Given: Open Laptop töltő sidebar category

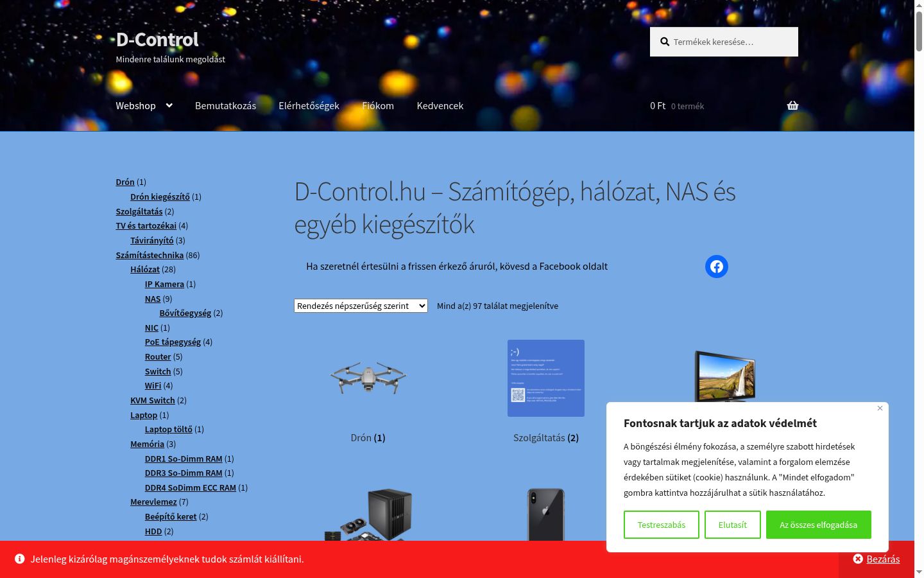Looking at the screenshot, I should tap(169, 430).
